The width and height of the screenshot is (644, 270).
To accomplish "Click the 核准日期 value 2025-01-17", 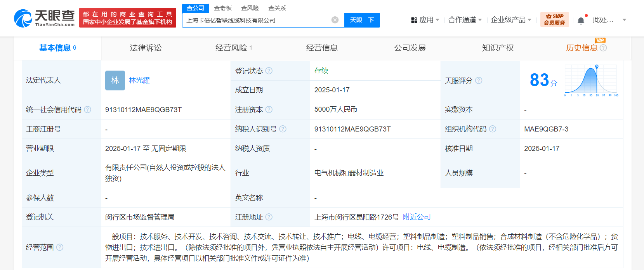I will pos(542,149).
